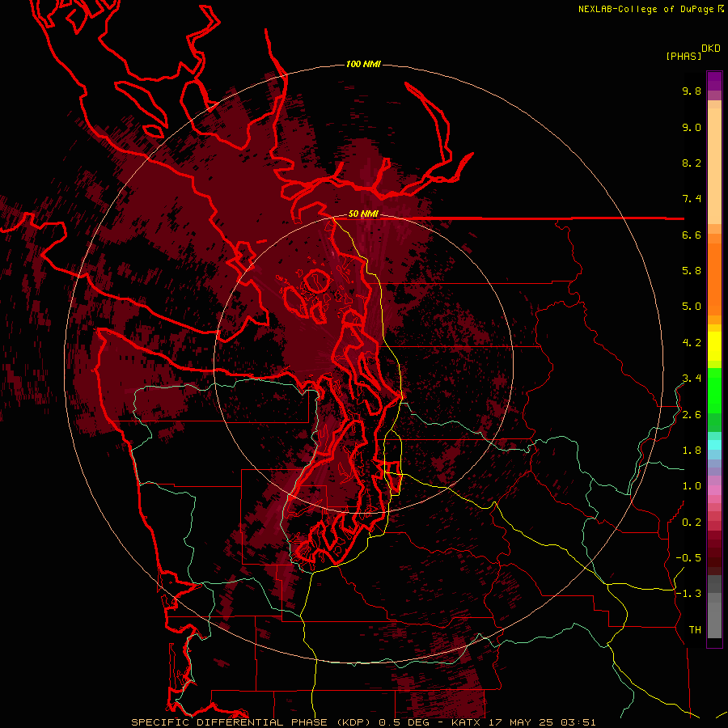Click the 100 NMI range ring label

coord(363,64)
